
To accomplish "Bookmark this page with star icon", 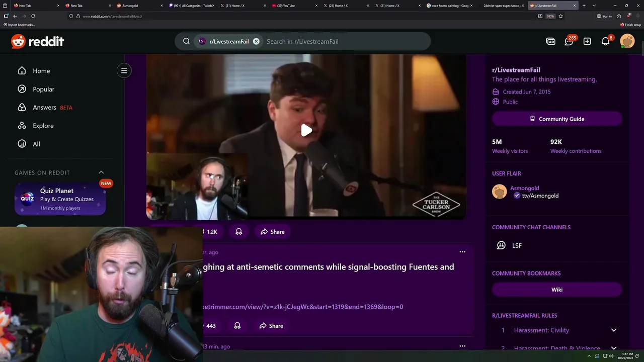I will pos(560,16).
